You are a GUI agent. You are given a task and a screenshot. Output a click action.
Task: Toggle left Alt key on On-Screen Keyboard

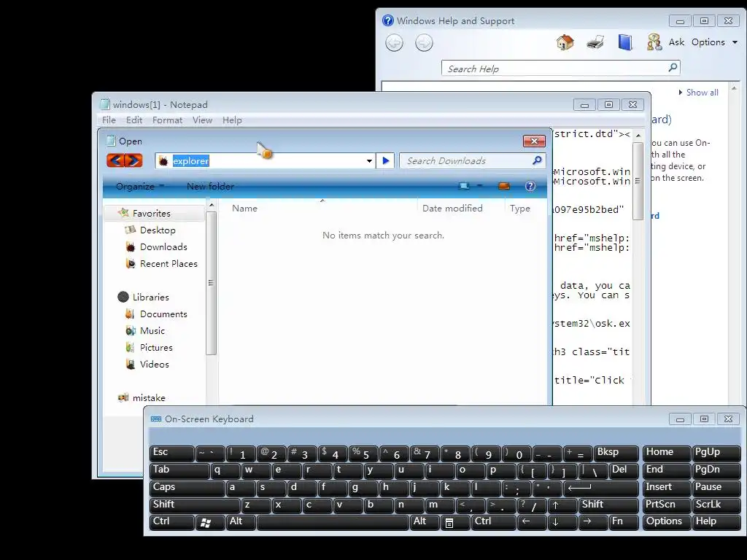241,522
